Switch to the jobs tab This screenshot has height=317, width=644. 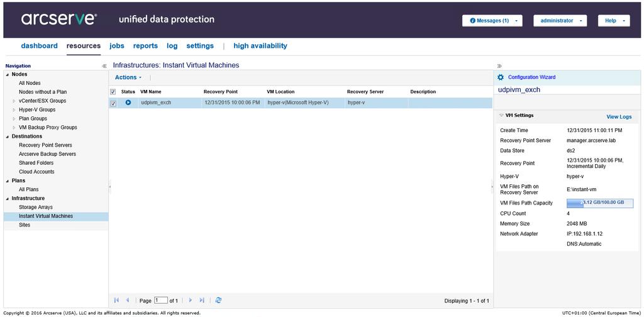pyautogui.click(x=116, y=46)
